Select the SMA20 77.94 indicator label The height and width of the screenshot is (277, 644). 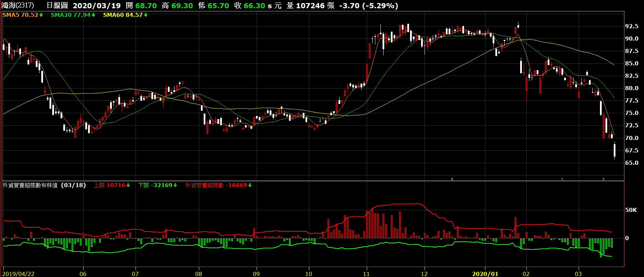(x=71, y=15)
